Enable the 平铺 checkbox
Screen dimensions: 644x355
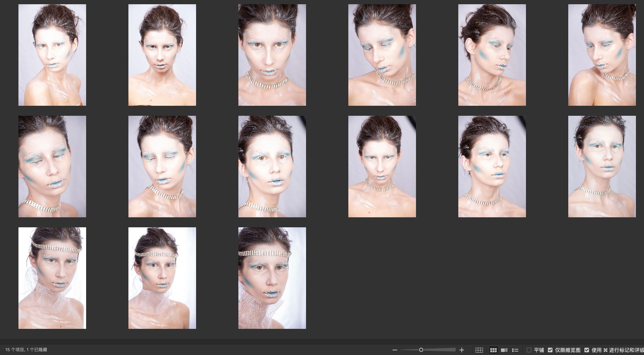(529, 350)
